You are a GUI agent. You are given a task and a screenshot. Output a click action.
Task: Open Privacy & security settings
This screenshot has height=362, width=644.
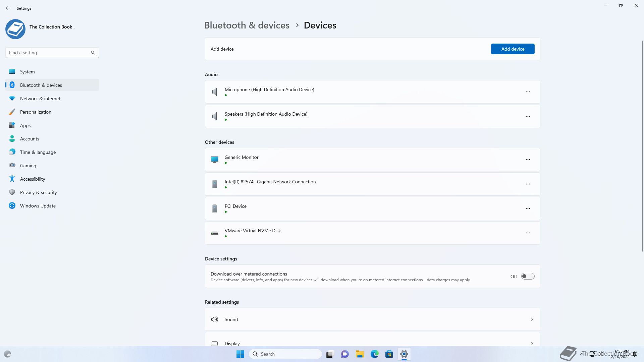pyautogui.click(x=52, y=192)
